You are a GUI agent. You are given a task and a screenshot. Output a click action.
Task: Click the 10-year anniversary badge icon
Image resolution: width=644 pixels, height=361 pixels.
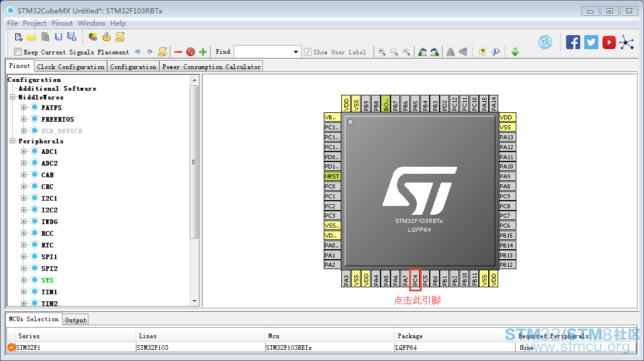[545, 42]
